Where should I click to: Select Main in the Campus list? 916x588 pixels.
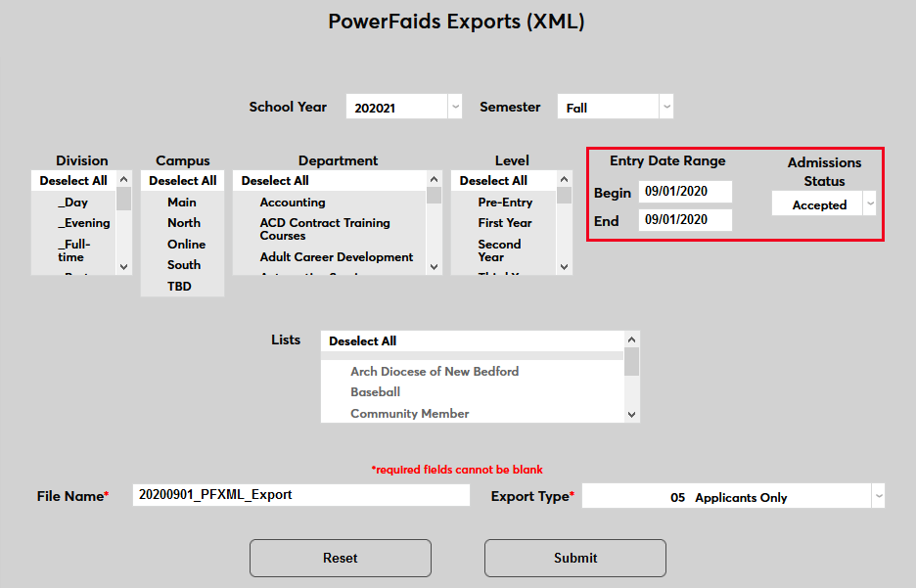click(x=182, y=202)
